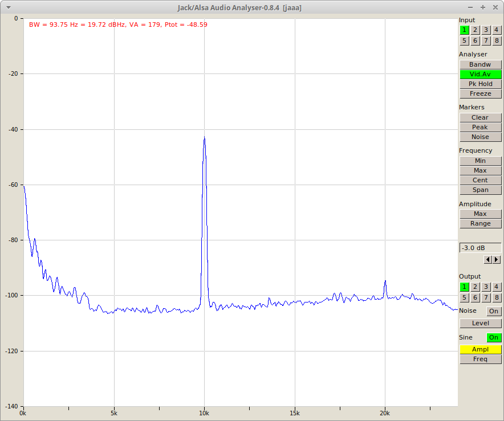This screenshot has width=504, height=421.
Task: Open the Bandw bandwidth control
Action: [481, 64]
